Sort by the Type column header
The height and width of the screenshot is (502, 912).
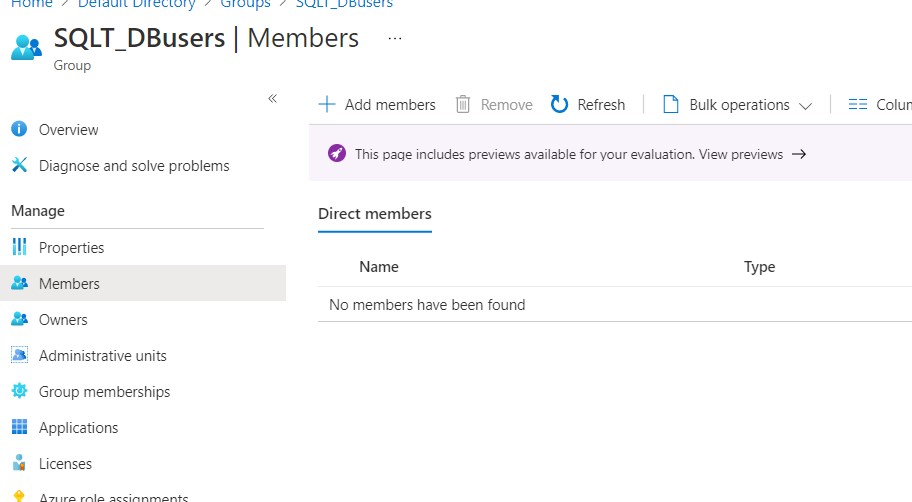point(759,267)
